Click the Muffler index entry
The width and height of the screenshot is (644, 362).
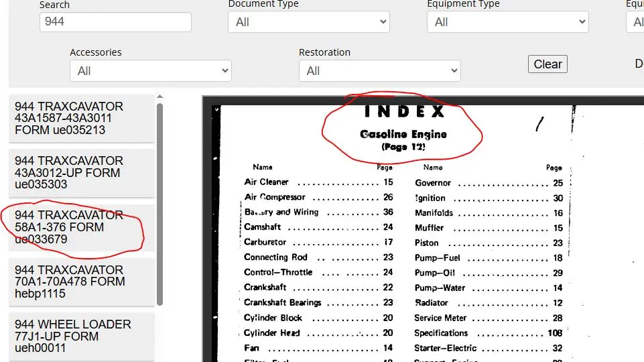(489, 228)
